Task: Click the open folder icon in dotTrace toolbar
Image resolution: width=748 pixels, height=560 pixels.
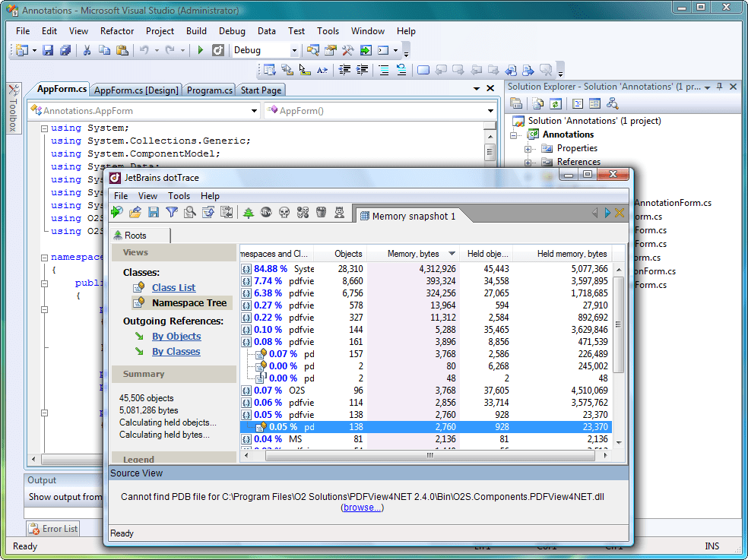Action: point(135,213)
